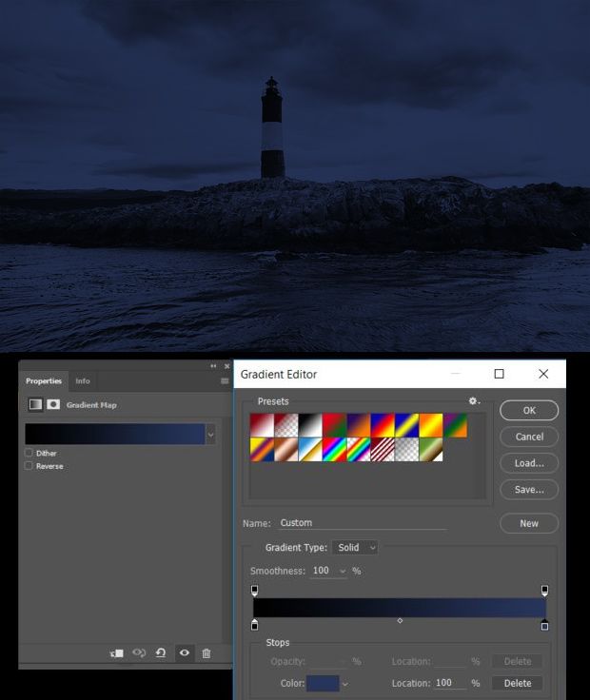Open the Properties panel flyout menu

(225, 380)
